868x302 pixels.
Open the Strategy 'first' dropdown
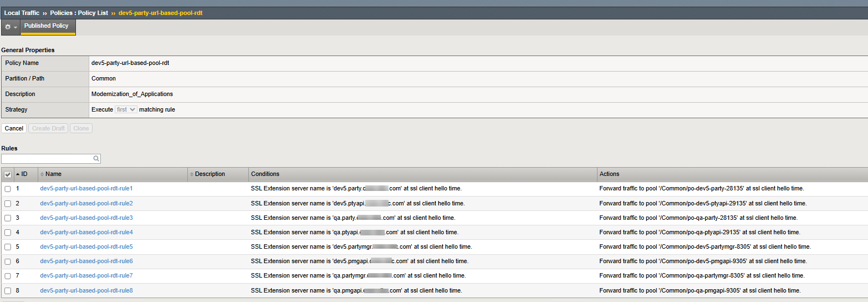point(126,110)
